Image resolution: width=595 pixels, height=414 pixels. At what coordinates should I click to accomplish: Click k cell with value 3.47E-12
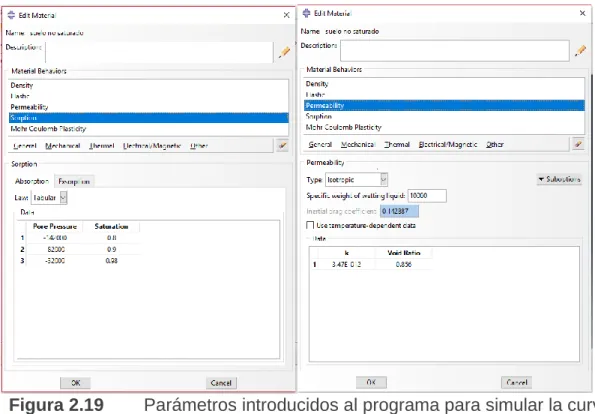tap(346, 264)
